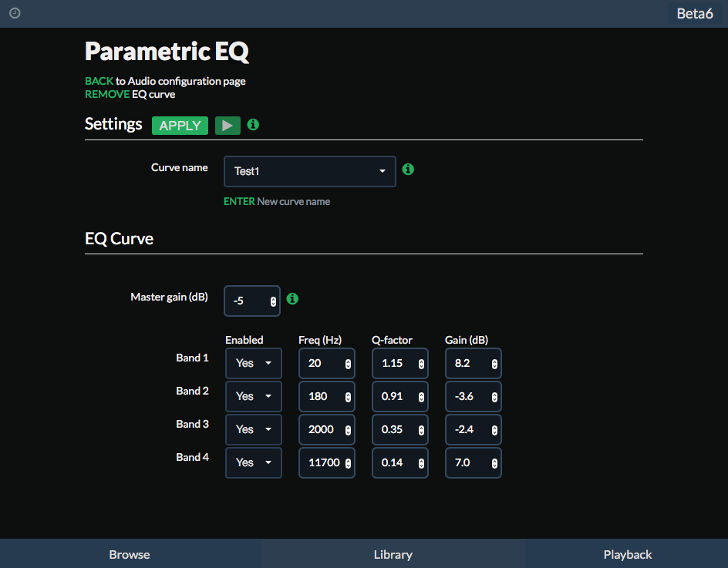Click Band 2 frequency field showing 180
The width and height of the screenshot is (728, 568).
(x=327, y=396)
